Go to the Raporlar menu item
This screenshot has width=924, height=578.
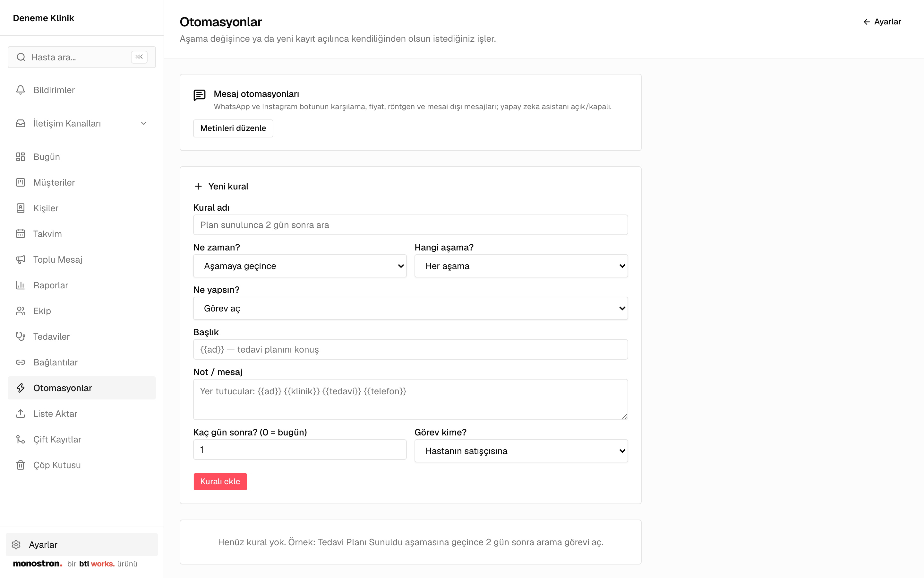click(x=82, y=285)
